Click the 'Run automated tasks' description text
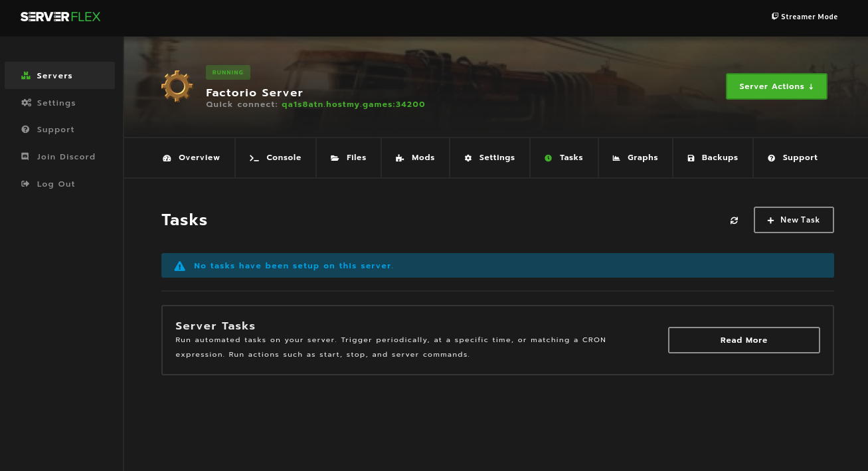868x471 pixels. (x=391, y=347)
